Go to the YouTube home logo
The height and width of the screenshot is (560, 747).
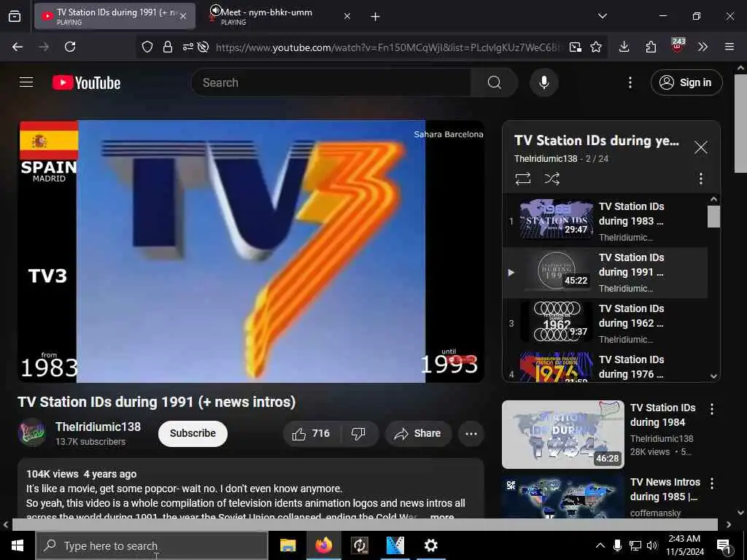(x=86, y=83)
